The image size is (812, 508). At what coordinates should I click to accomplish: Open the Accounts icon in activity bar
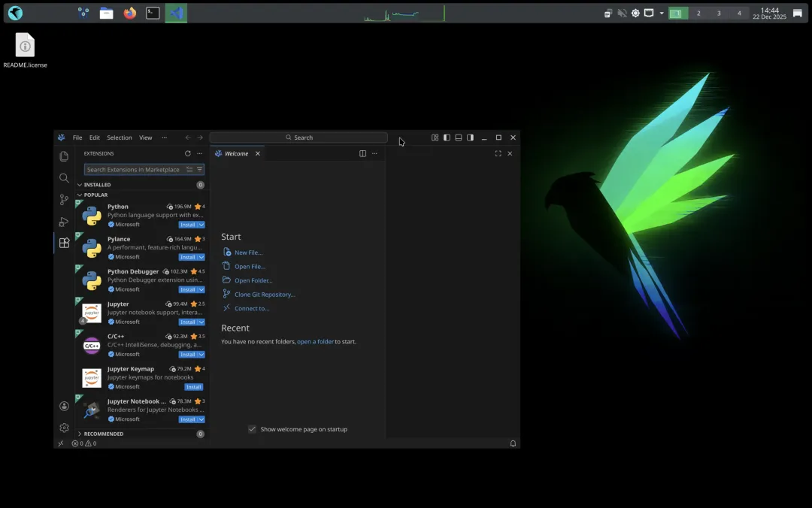click(64, 406)
